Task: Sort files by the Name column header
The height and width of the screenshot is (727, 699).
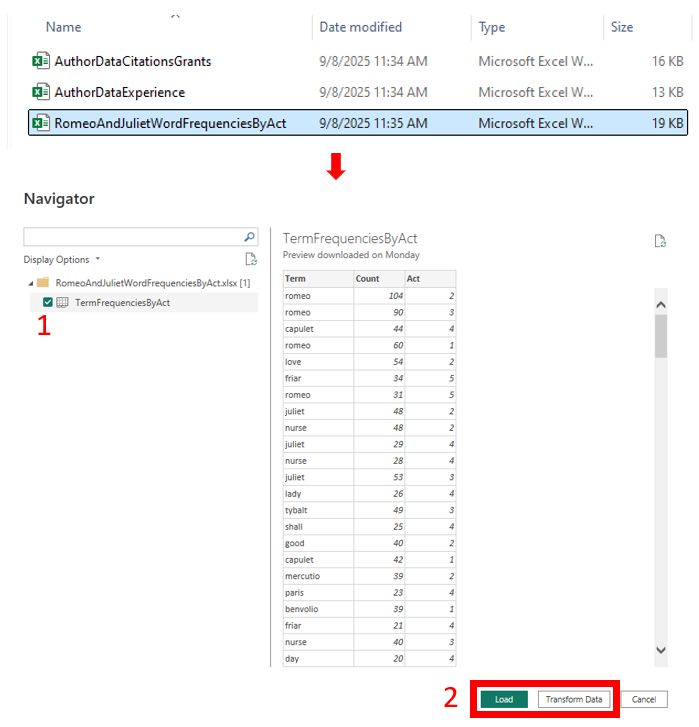Action: point(64,27)
